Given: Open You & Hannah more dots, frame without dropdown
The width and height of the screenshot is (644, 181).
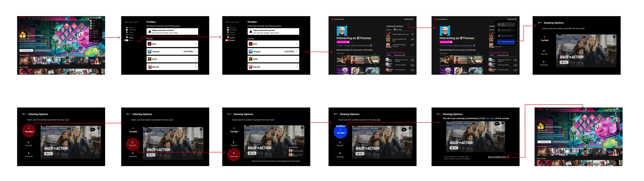Looking at the screenshot, I should 375,66.
